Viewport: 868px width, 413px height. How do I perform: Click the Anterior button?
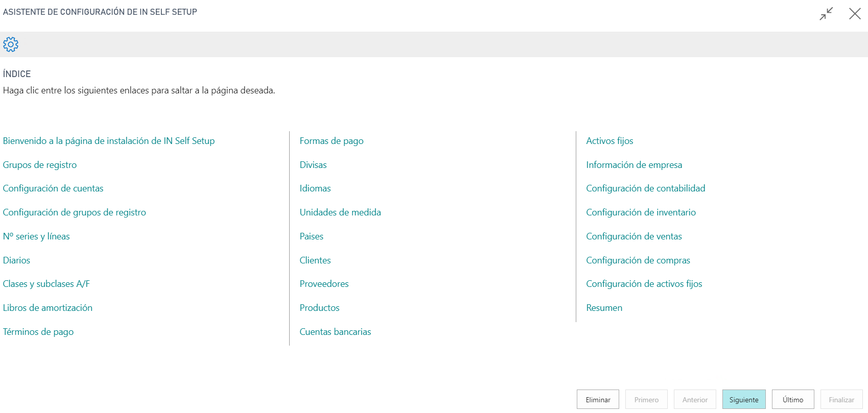(695, 400)
